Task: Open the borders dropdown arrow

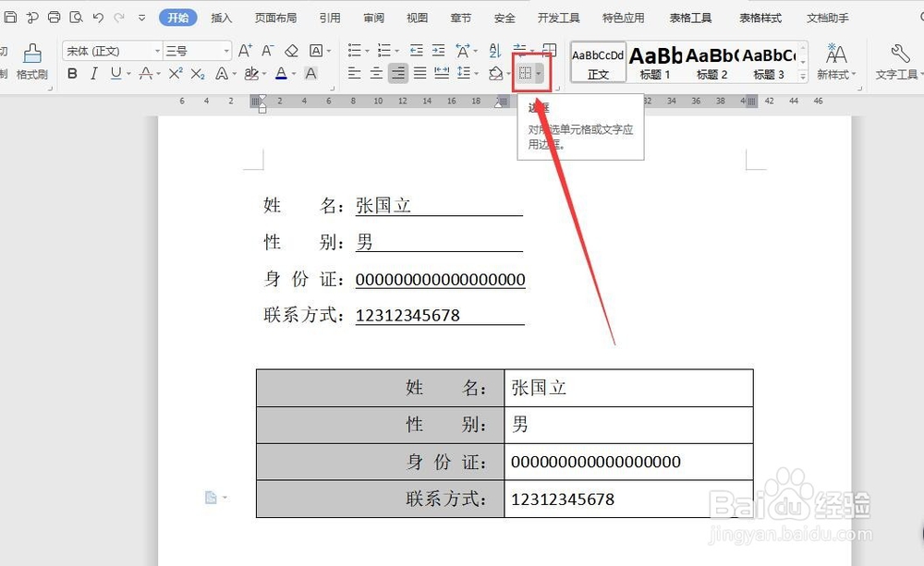Action: point(538,74)
